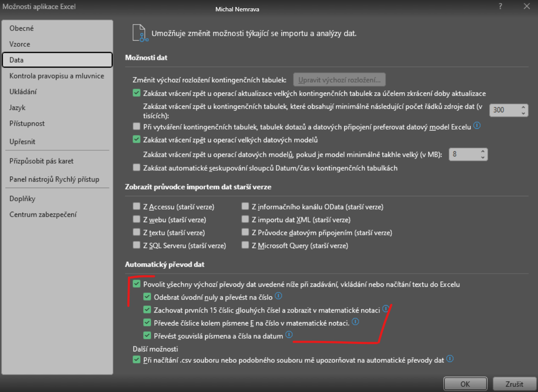Toggle 'Zakázat vrácení zpět u operací aktualizace' checkbox
The image size is (538, 392).
click(137, 93)
